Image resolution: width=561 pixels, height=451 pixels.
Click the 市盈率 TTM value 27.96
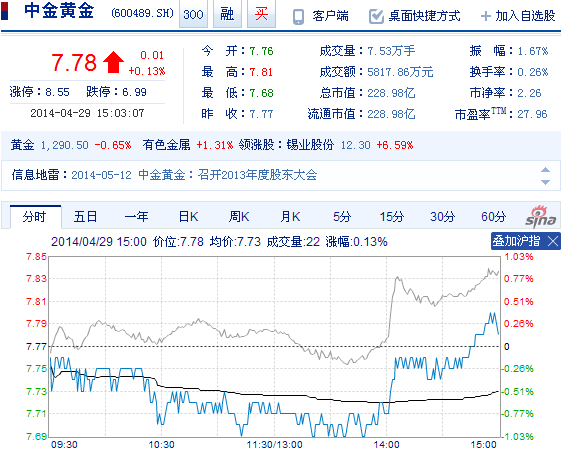pyautogui.click(x=532, y=114)
